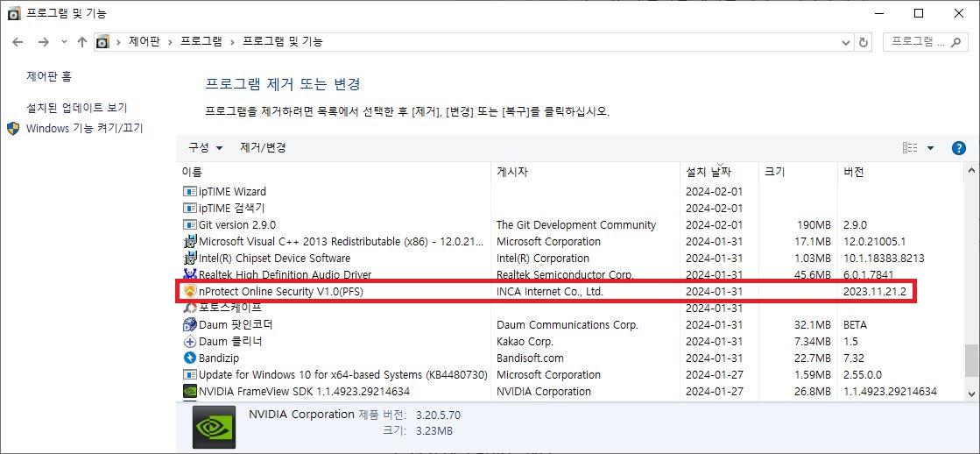The image size is (980, 454).
Task: Sort list by 버전 column header
Action: click(901, 172)
